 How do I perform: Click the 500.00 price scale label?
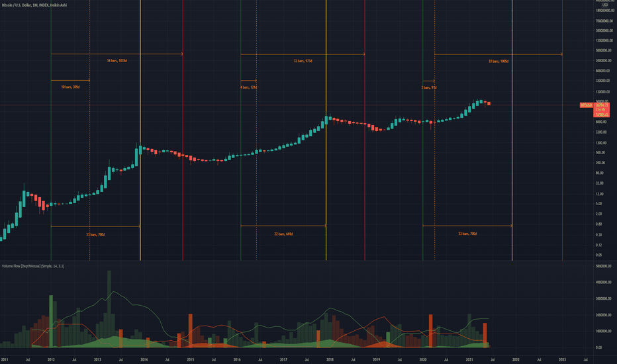(600, 153)
